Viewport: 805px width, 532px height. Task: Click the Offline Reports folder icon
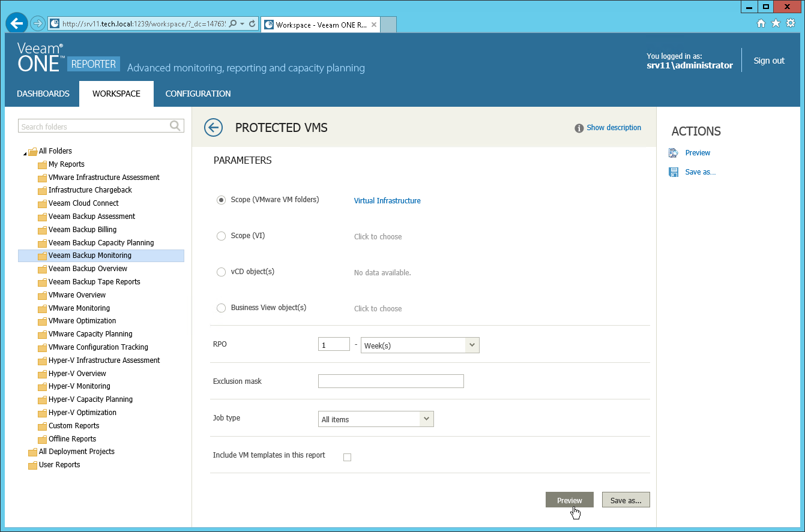pos(42,440)
